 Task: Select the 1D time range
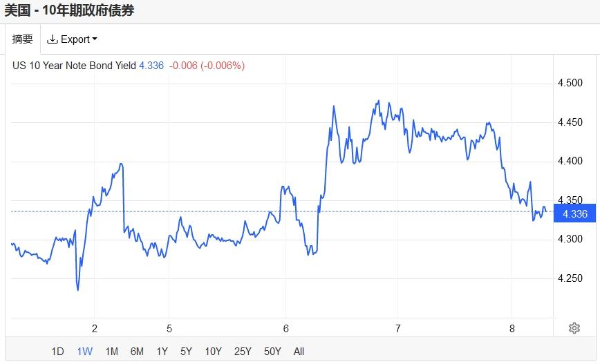pyautogui.click(x=58, y=351)
